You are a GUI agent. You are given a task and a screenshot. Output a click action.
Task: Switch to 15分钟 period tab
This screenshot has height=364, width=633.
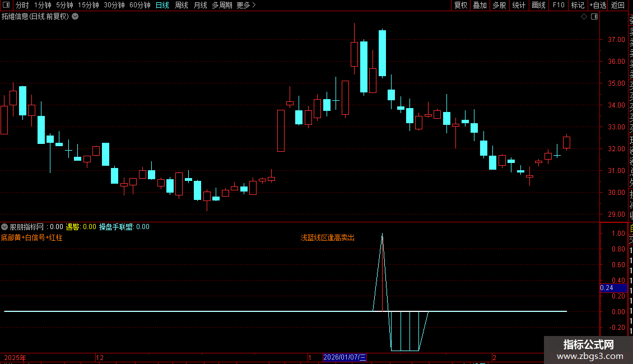[x=89, y=5]
